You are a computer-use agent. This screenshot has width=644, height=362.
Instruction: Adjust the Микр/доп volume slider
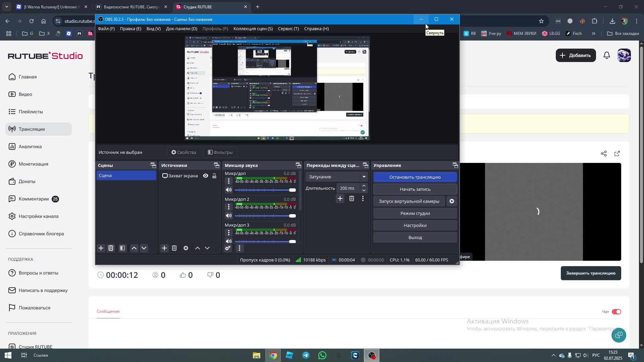(265, 190)
